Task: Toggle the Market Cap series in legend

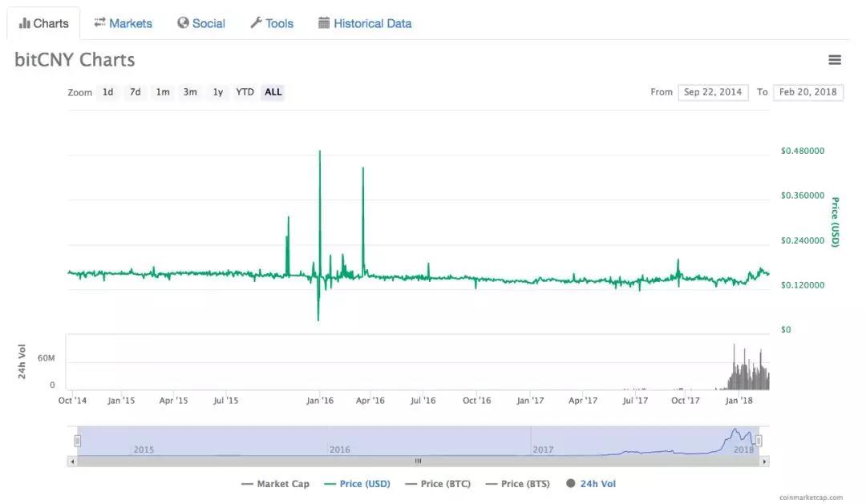Action: pos(275,484)
